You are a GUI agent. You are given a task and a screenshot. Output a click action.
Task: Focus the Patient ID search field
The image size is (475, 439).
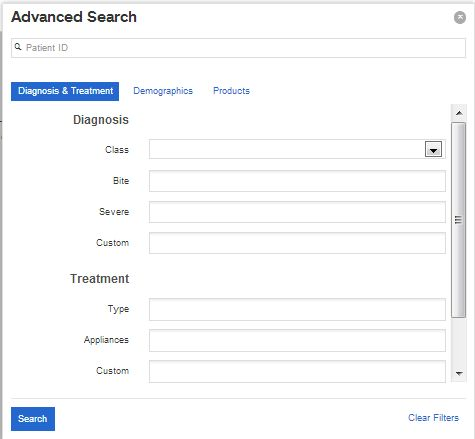click(x=238, y=48)
